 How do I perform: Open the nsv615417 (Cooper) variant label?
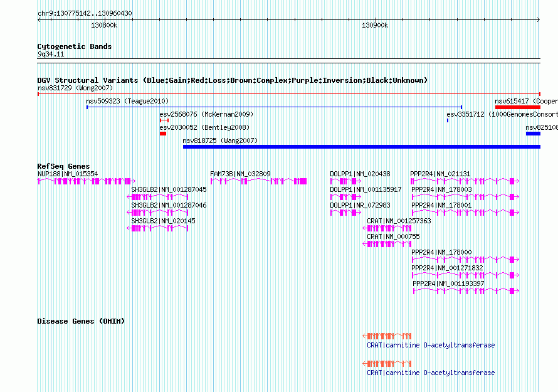[x=526, y=101]
